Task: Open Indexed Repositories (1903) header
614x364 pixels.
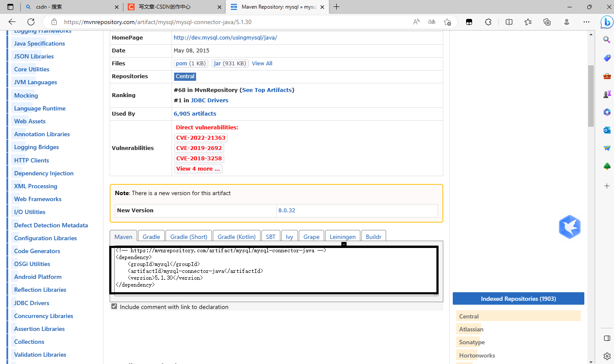Action: (518, 299)
